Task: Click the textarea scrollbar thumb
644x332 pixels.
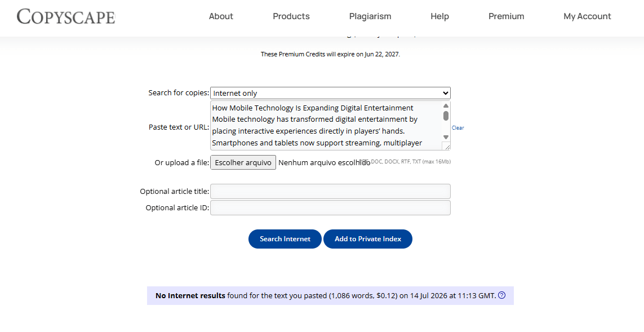Action: click(446, 116)
